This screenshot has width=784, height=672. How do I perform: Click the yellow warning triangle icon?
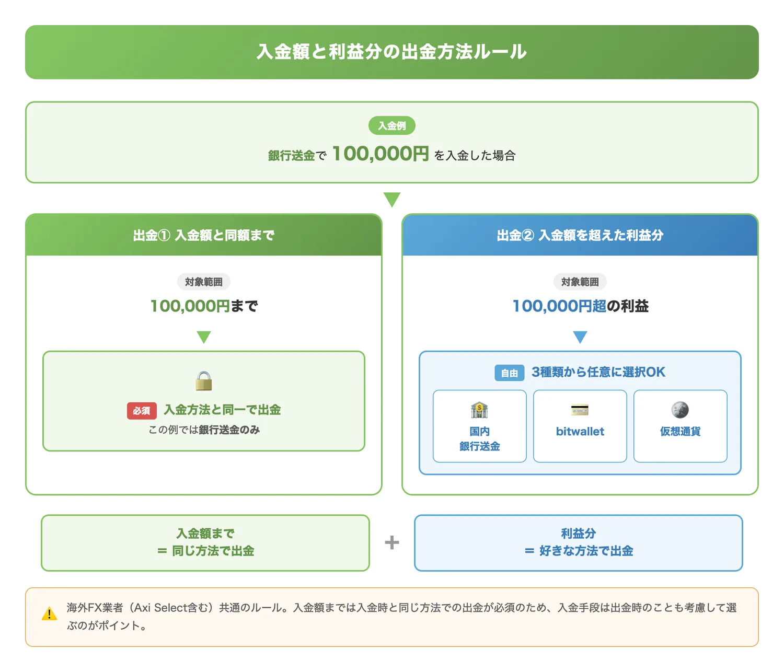click(x=49, y=614)
